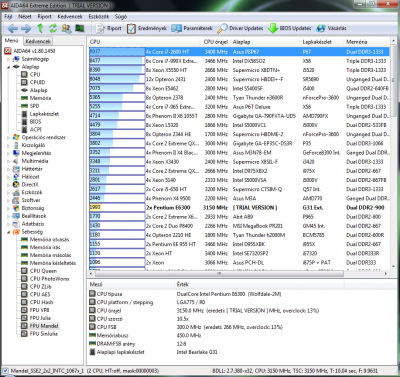The width and height of the screenshot is (400, 377).
Task: Click the Érték column header
Action: (x=260, y=284)
